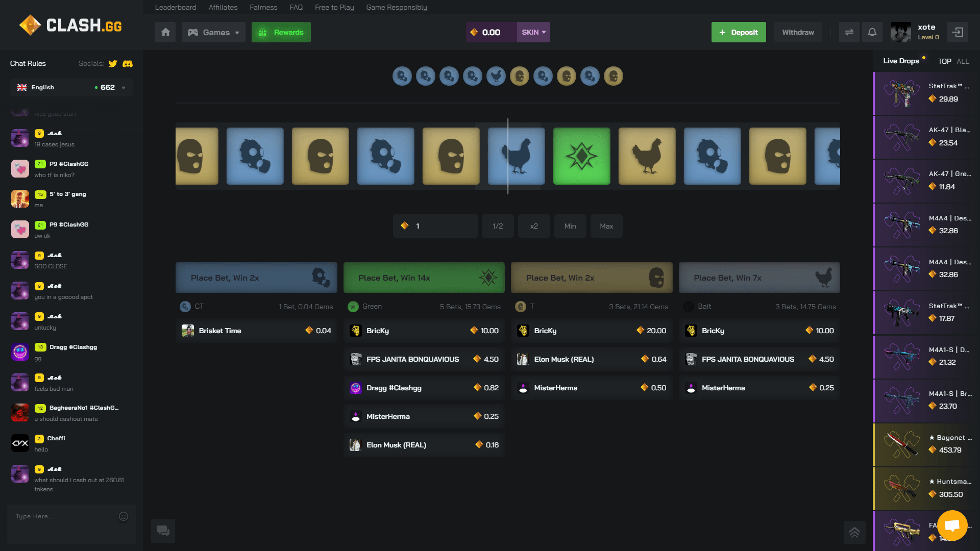Viewport: 980px width, 551px height.
Task: Click the swap arrows icon
Action: (849, 32)
